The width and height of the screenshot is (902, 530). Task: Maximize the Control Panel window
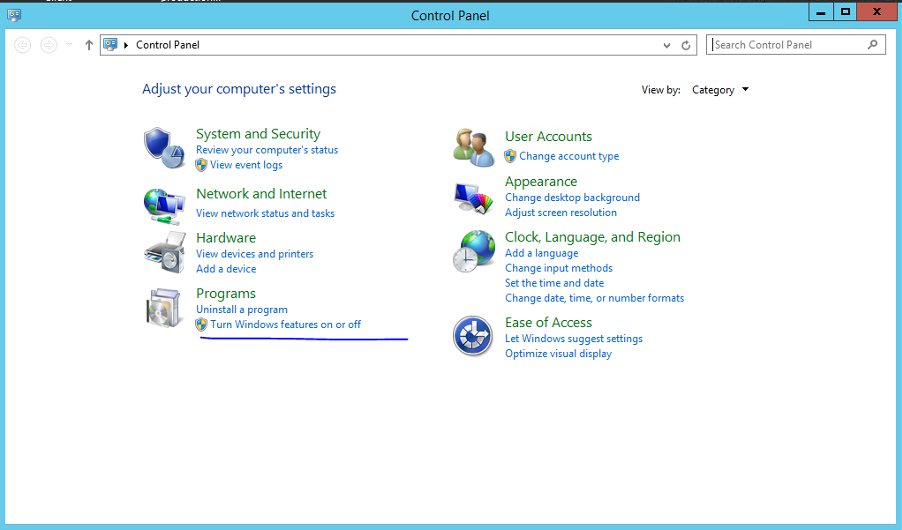click(845, 12)
